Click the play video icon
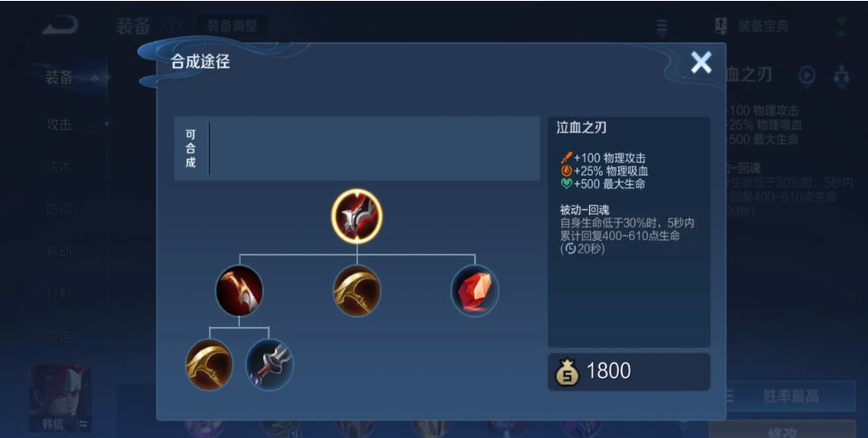Screen dimensions: 868x438 [x=806, y=75]
